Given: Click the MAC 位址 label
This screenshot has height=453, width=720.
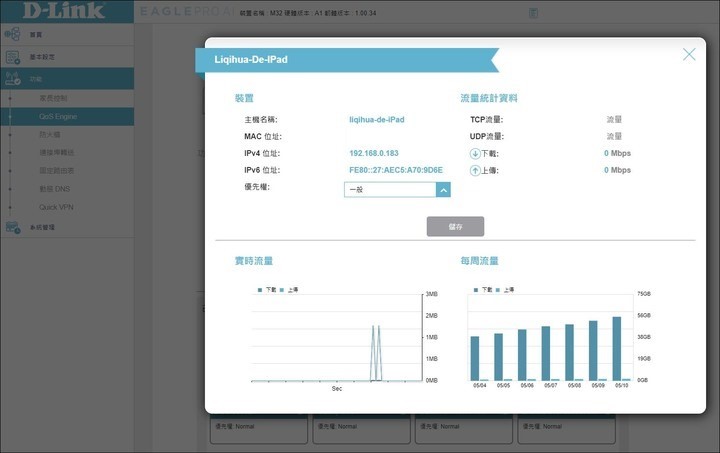Looking at the screenshot, I should point(263,136).
